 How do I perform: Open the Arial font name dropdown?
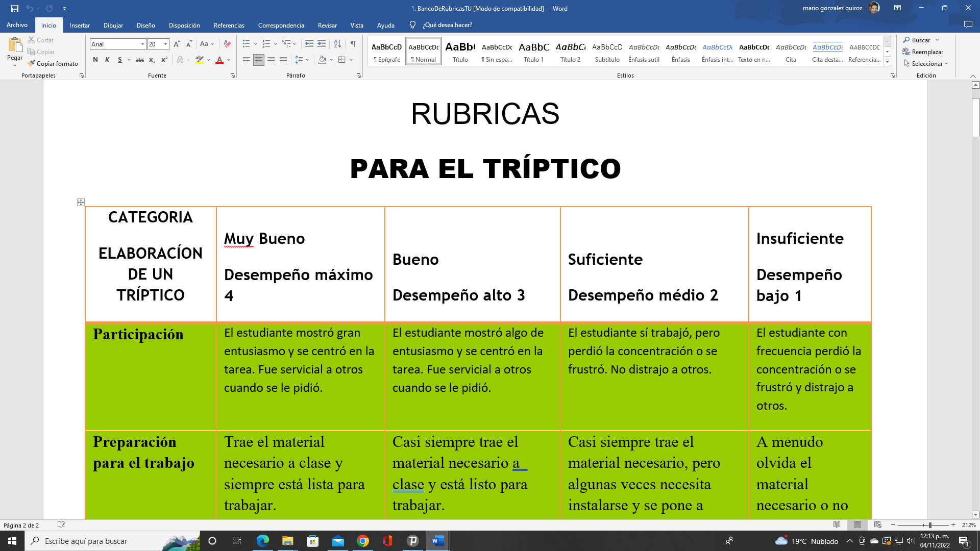pyautogui.click(x=142, y=44)
